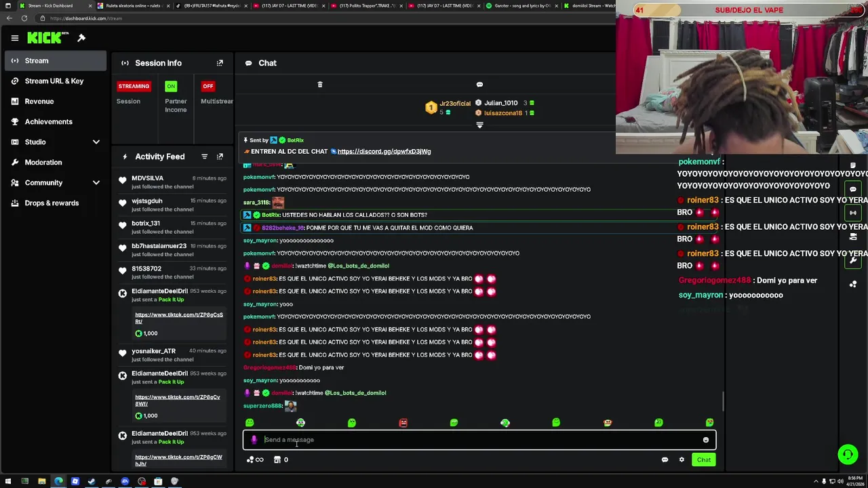Toggle the Partner Income ON switch
The height and width of the screenshot is (488, 868).
(x=171, y=86)
